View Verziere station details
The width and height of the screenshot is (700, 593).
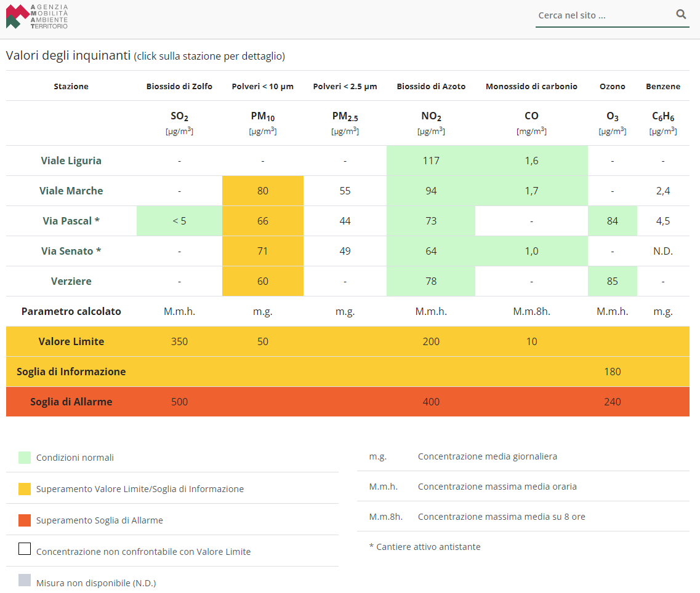click(71, 281)
